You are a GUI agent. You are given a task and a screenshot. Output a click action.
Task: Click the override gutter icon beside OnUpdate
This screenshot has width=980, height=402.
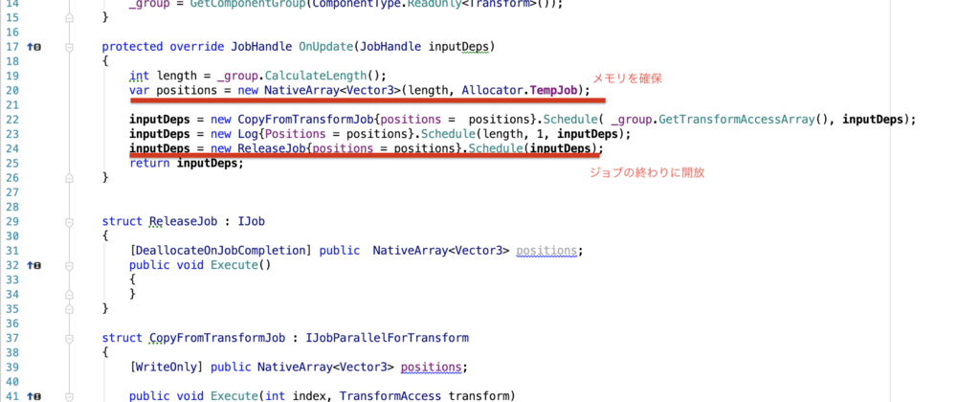(x=33, y=47)
